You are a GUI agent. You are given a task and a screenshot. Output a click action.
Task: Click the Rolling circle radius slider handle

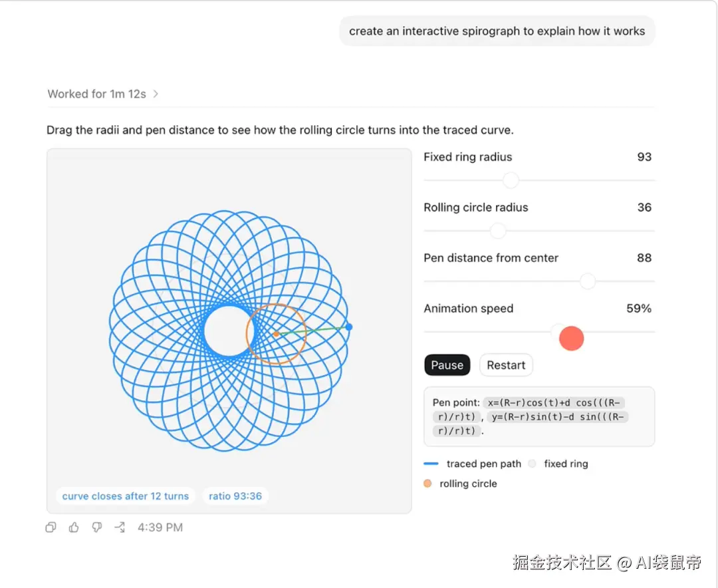click(498, 231)
